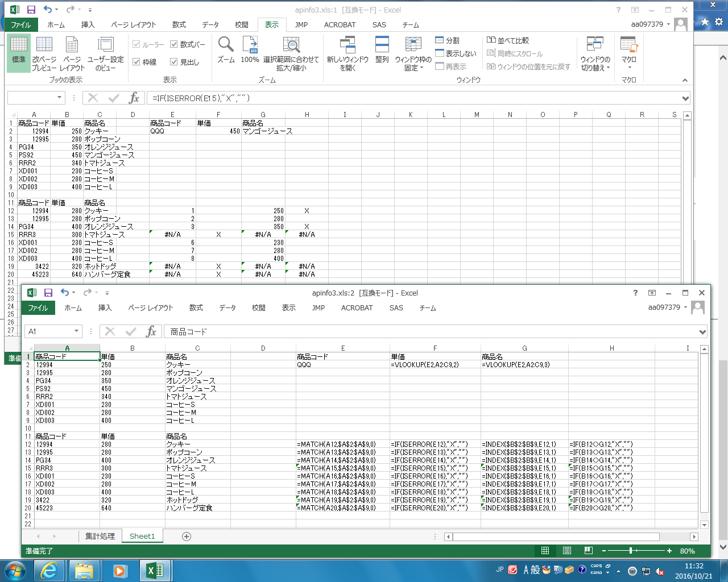Expand the ウィンドウ枠の固定 dropdown
Screen dimensions: 728x582
tap(413, 55)
